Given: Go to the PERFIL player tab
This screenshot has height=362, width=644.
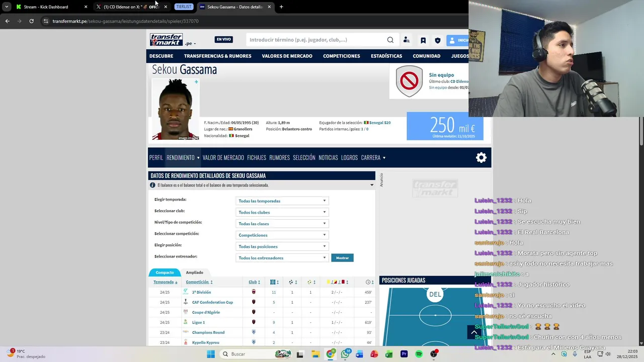Looking at the screenshot, I should click(x=156, y=157).
